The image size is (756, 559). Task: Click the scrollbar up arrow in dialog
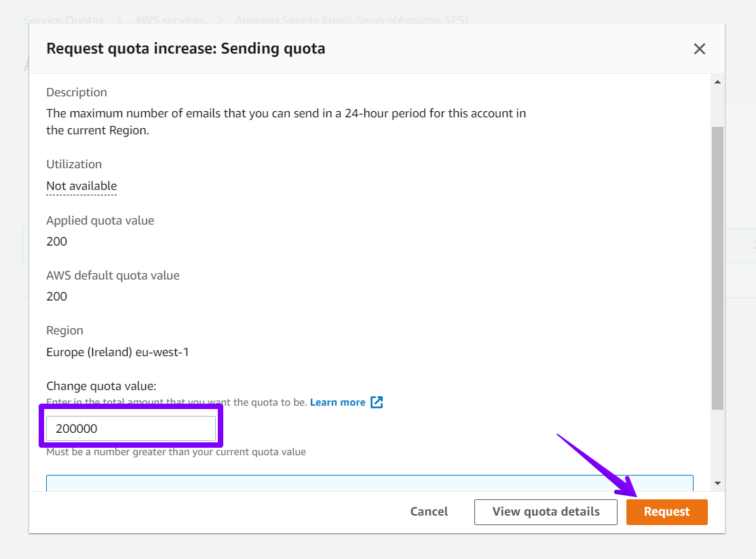(717, 82)
